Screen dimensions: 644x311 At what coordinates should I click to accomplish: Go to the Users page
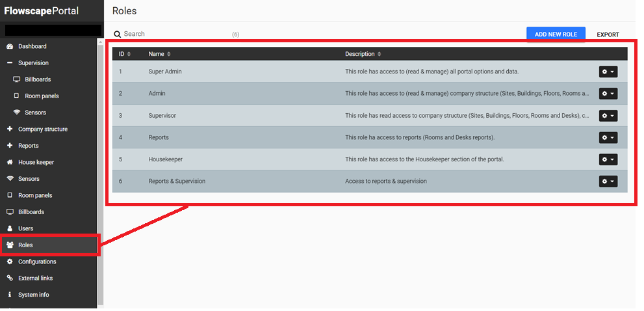pos(26,228)
